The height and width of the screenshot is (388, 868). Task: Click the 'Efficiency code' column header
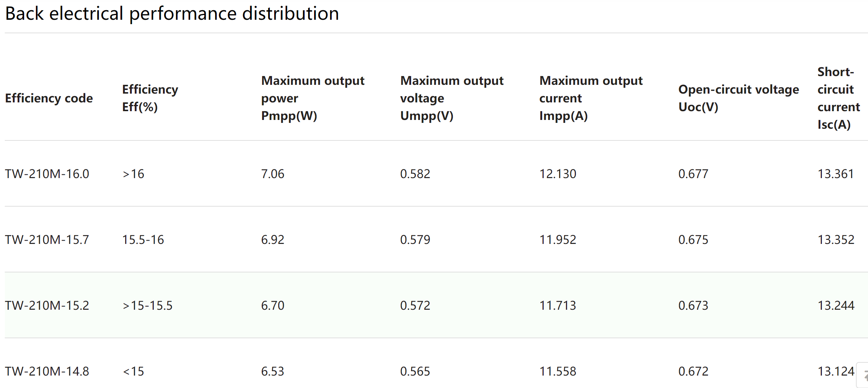pyautogui.click(x=49, y=98)
